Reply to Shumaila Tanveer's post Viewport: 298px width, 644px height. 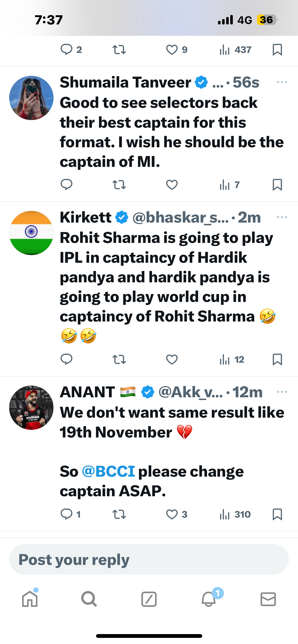click(x=66, y=184)
